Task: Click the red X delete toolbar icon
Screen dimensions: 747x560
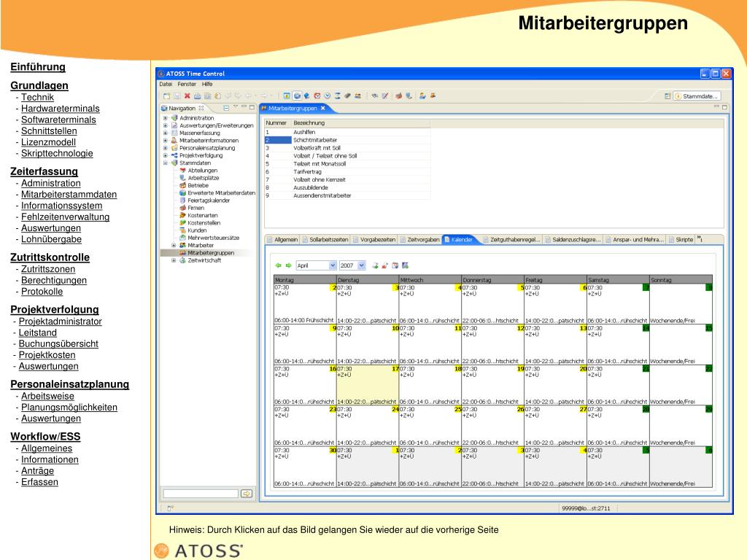Action: pyautogui.click(x=187, y=96)
